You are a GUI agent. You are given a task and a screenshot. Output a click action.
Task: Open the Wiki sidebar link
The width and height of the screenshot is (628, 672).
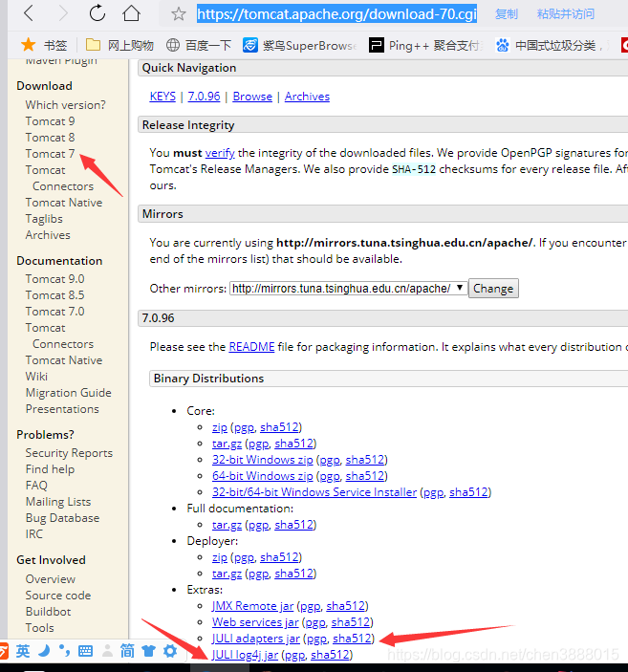pyautogui.click(x=36, y=377)
